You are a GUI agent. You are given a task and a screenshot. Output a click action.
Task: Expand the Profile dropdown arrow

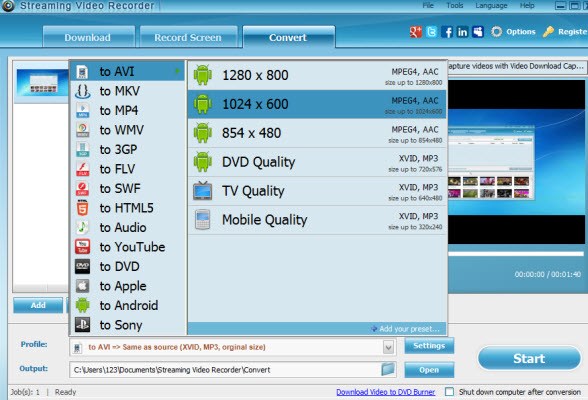coord(388,347)
